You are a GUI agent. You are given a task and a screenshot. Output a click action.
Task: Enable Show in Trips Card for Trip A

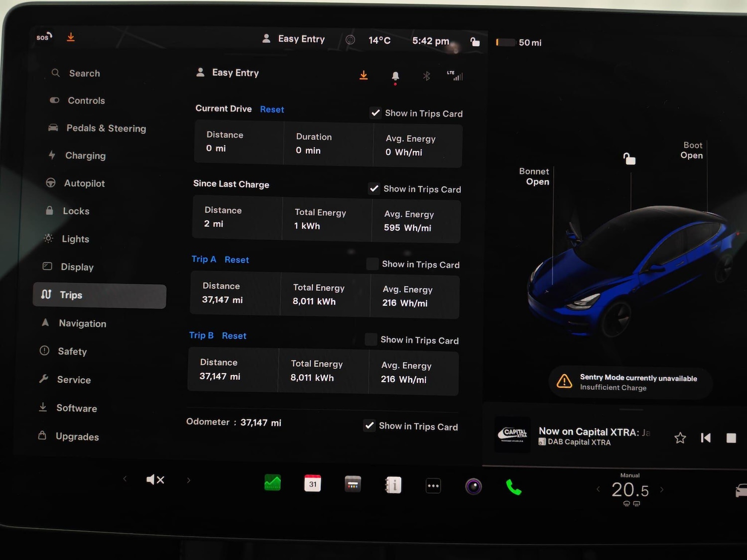373,264
